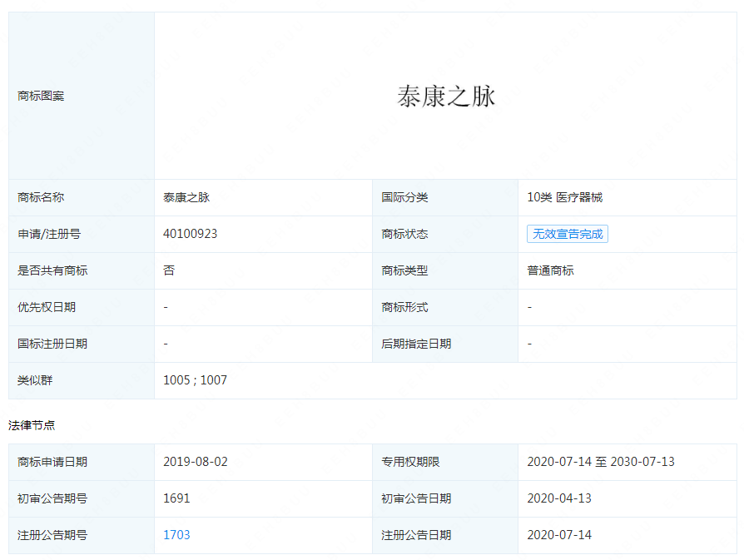Click the 注册公告期号 label
Screen dimensions: 744x560
(x=52, y=535)
